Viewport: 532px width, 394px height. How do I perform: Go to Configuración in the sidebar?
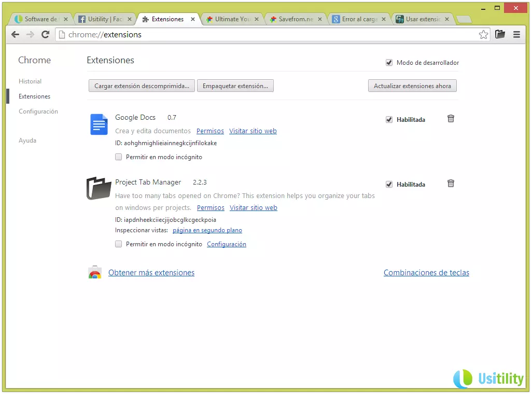tap(38, 111)
